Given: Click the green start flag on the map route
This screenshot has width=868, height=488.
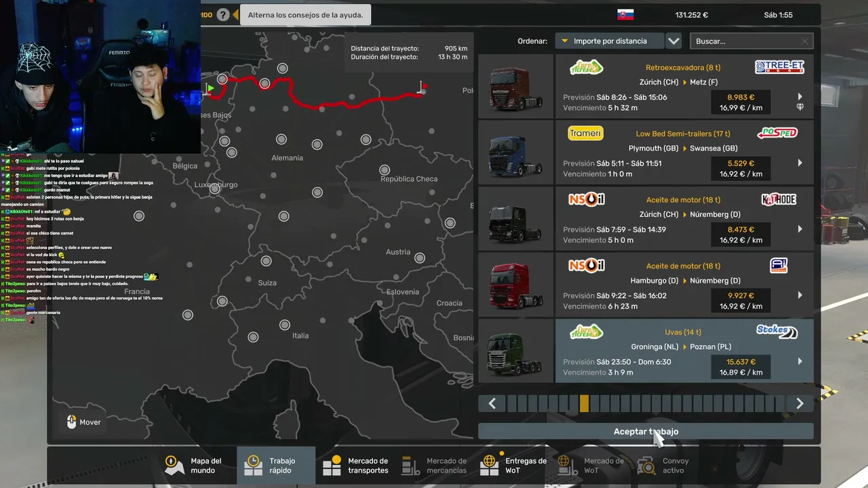Looking at the screenshot, I should (x=211, y=89).
